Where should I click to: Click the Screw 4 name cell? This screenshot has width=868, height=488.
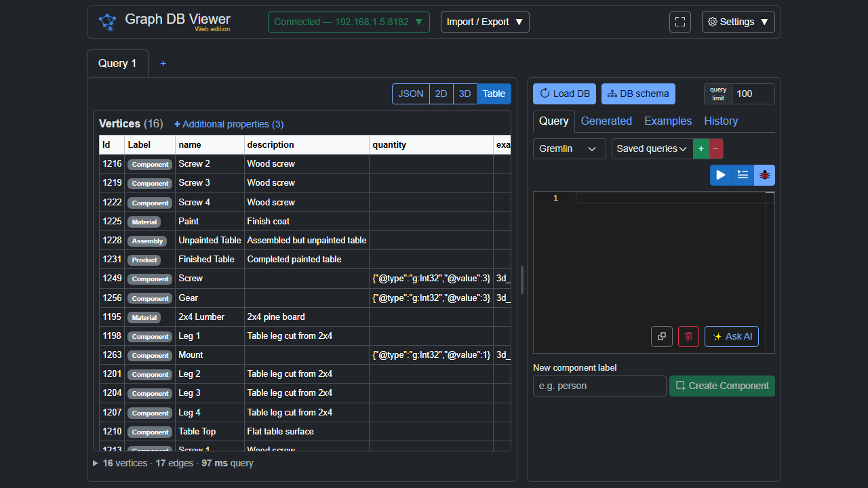pos(210,202)
